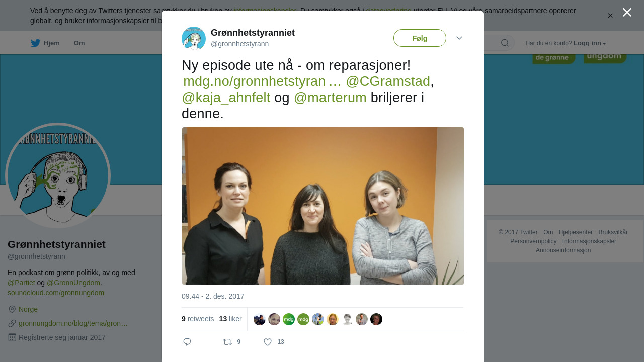Click the search magnifier icon
Viewport: 644px width, 362px height.
point(505,43)
